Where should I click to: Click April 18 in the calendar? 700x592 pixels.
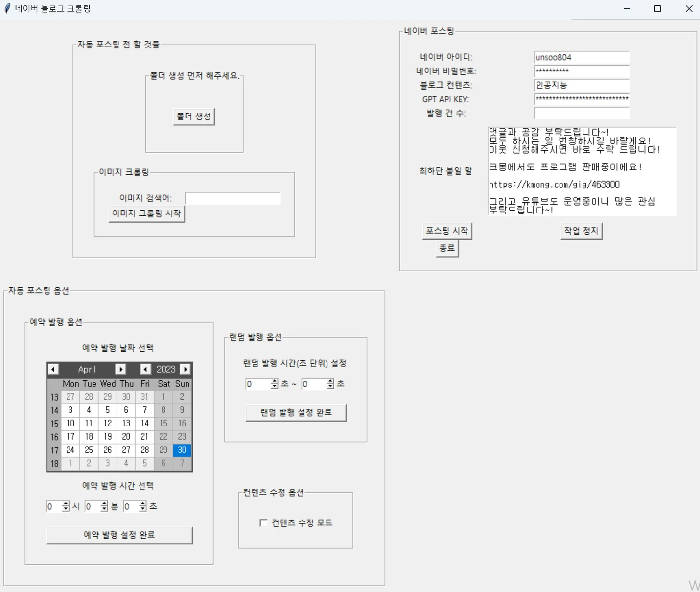(x=89, y=436)
